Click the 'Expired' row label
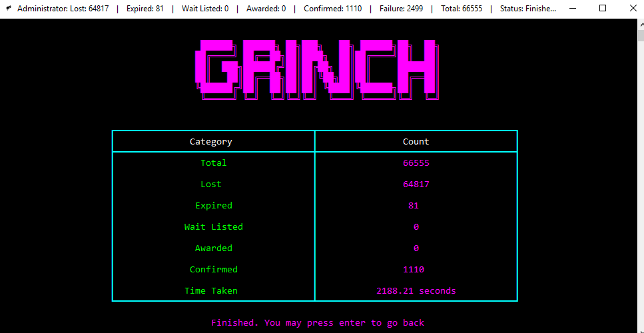 coord(214,206)
